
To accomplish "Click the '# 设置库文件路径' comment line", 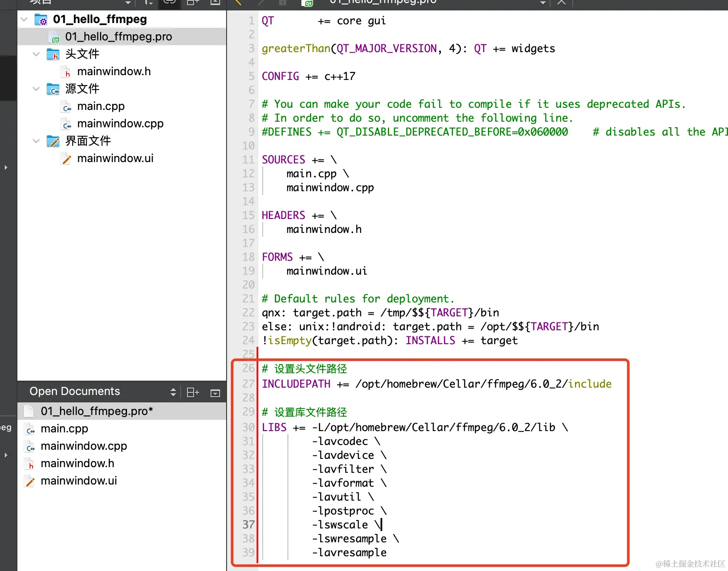I will coord(304,412).
